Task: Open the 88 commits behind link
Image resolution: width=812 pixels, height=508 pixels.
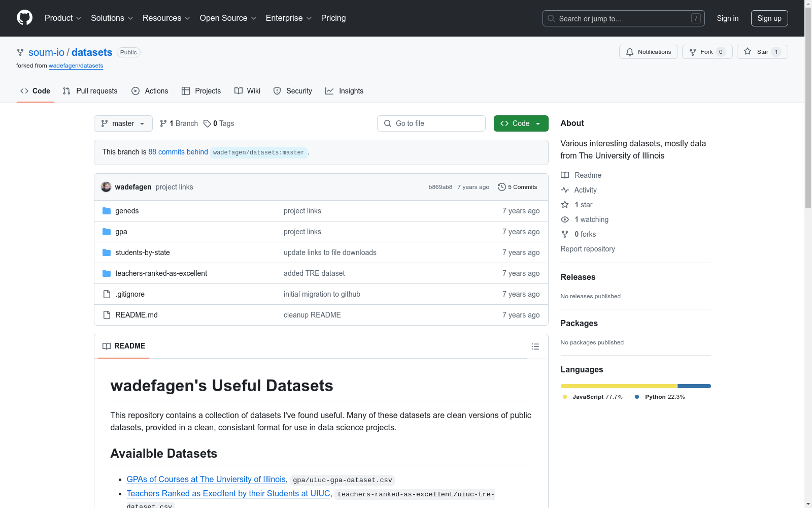Action: (x=178, y=152)
